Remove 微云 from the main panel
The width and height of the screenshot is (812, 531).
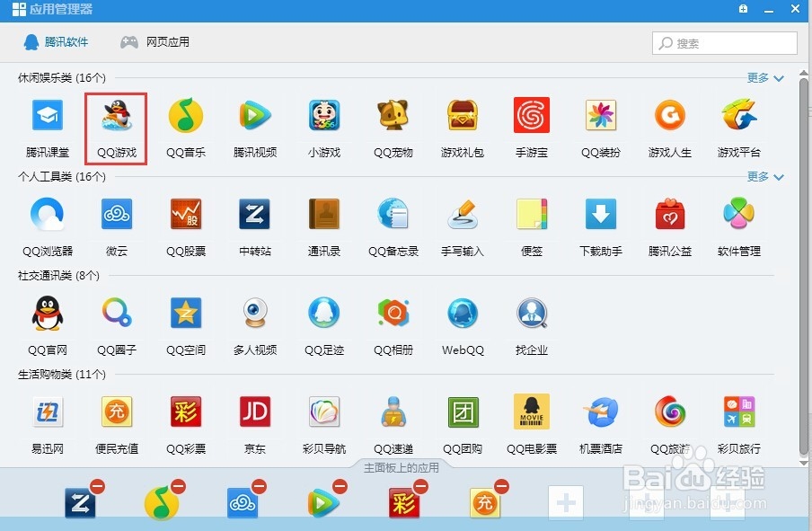pos(259,486)
